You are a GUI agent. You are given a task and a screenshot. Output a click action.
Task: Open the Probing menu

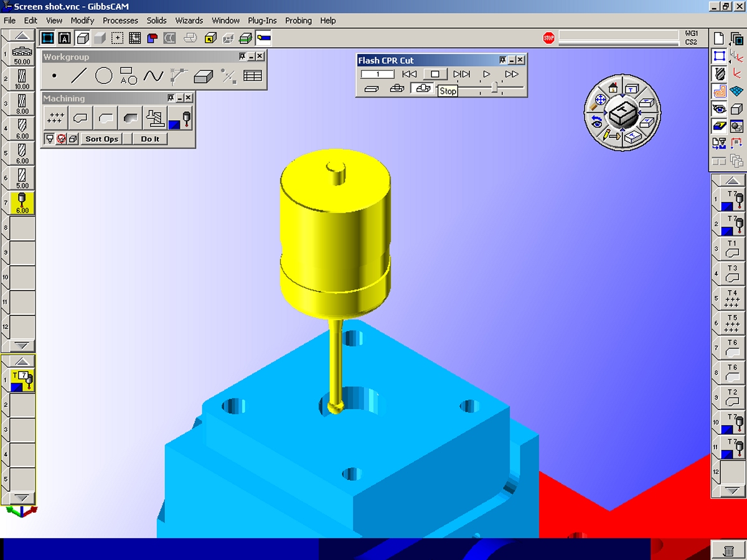click(298, 21)
